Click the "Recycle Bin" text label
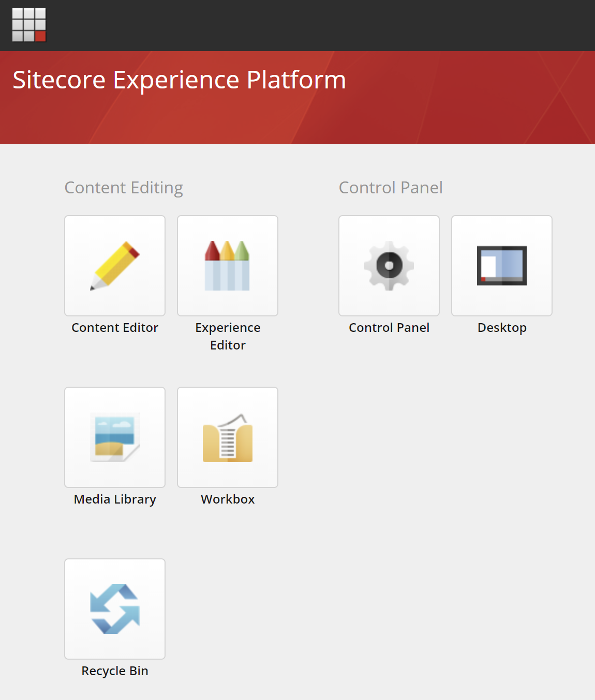 pyautogui.click(x=115, y=671)
